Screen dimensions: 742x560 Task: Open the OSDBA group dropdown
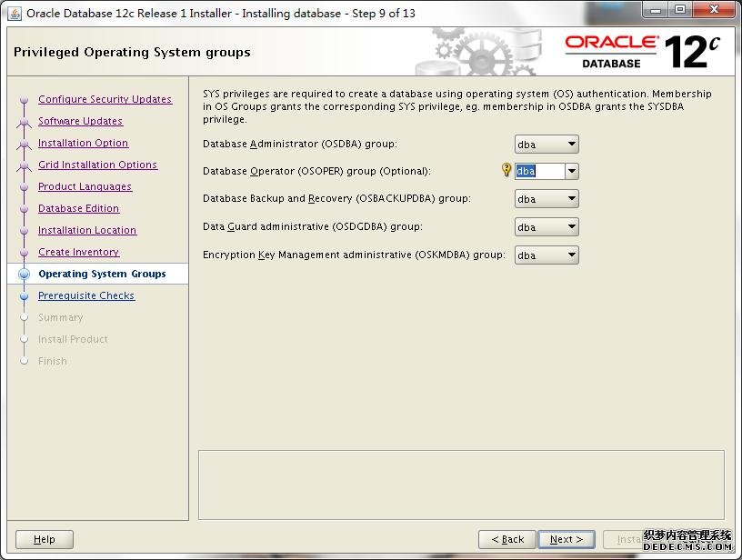click(546, 144)
